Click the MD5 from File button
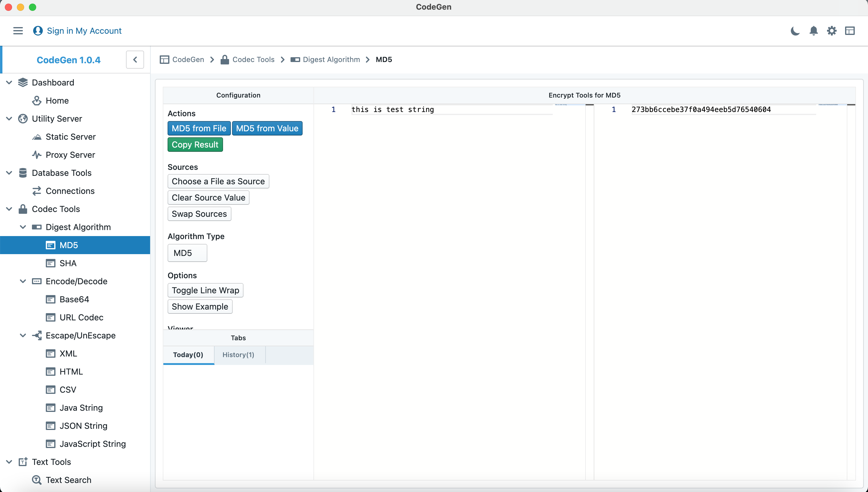868x492 pixels. point(199,127)
